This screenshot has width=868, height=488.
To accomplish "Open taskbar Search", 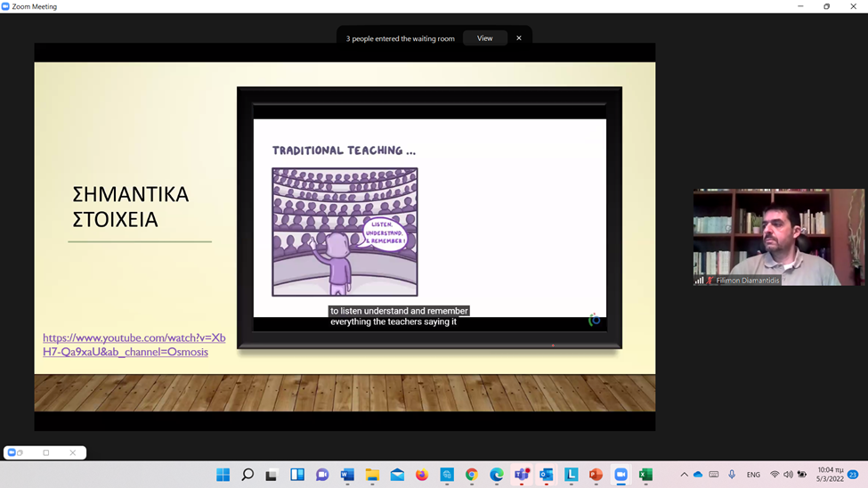I will coord(247,475).
